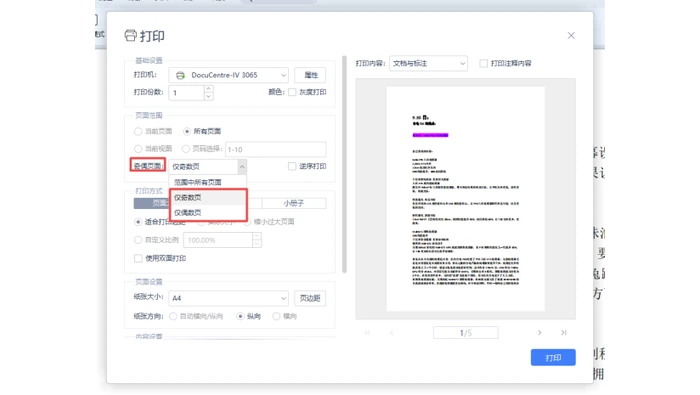Screen dimensions: 700x395
Task: Enable the 打印注释内容 checkbox
Action: [x=483, y=63]
